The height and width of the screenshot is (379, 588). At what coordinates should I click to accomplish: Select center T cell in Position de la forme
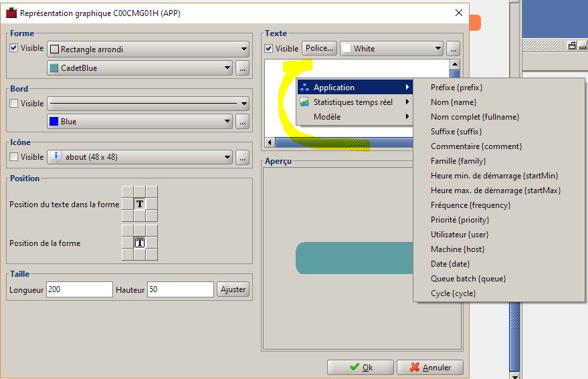[x=140, y=243]
